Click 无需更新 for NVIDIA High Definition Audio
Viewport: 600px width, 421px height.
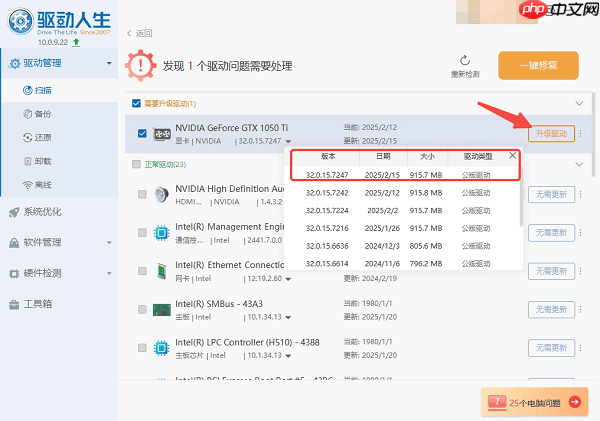(551, 194)
